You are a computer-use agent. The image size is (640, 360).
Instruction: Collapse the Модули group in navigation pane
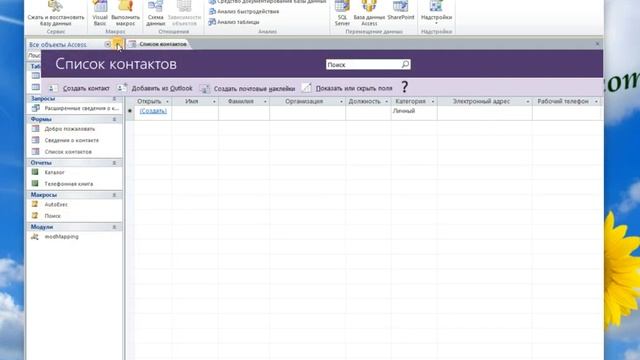tap(115, 227)
